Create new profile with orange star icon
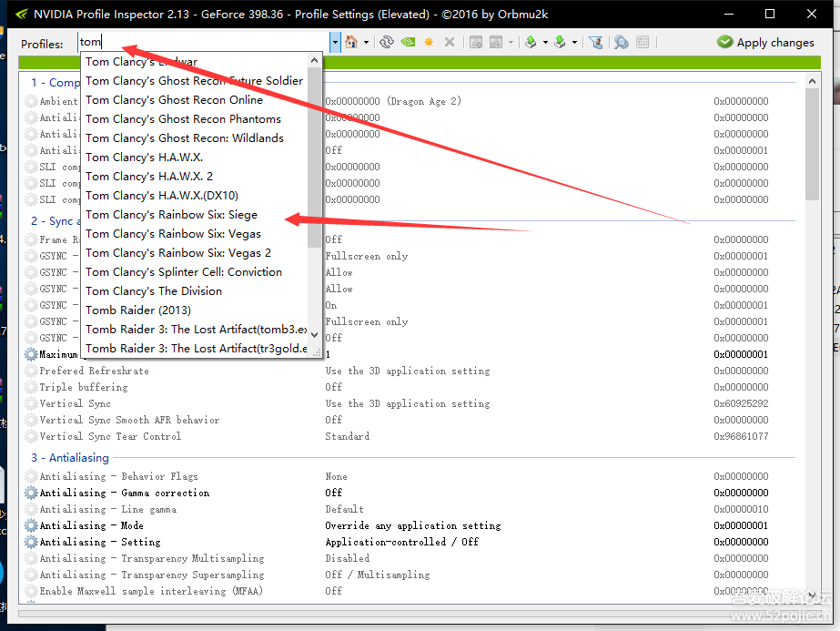Screen dimensions: 840x631 (x=429, y=43)
